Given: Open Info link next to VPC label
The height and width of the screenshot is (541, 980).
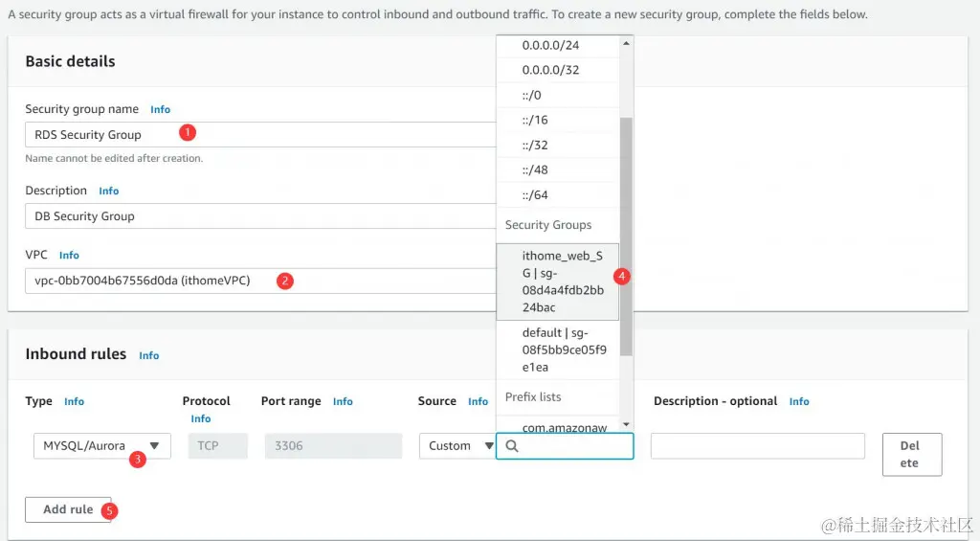Looking at the screenshot, I should point(69,255).
